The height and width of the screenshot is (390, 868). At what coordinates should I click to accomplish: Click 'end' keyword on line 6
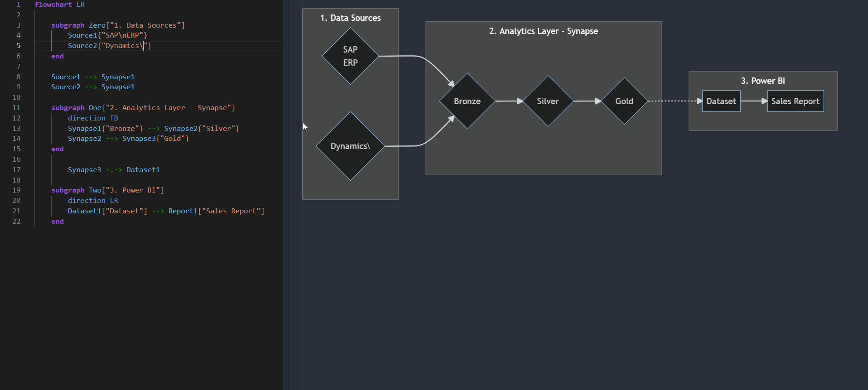click(x=58, y=56)
